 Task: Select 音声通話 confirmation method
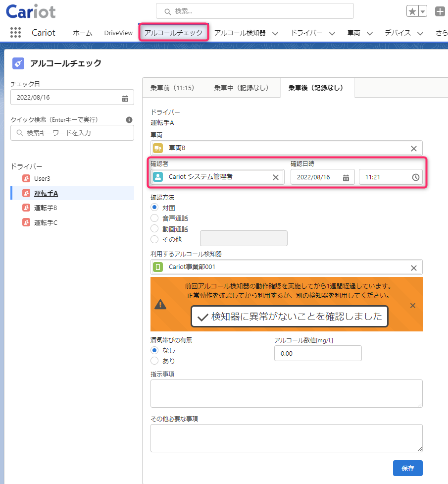click(154, 218)
